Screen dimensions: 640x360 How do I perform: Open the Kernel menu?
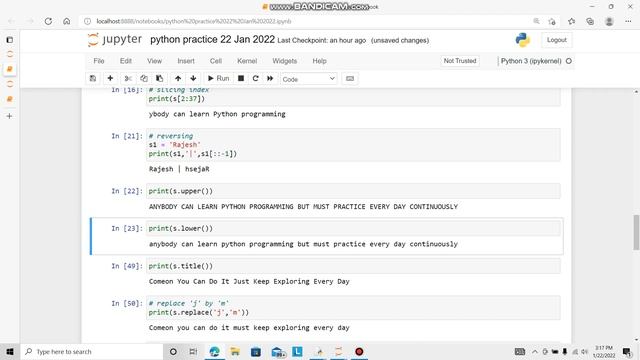[247, 61]
